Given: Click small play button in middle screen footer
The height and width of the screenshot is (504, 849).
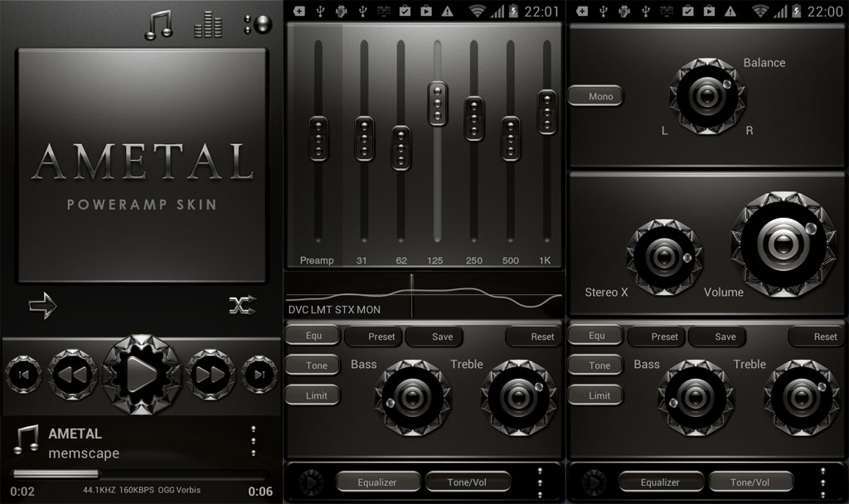Looking at the screenshot, I should tap(312, 482).
